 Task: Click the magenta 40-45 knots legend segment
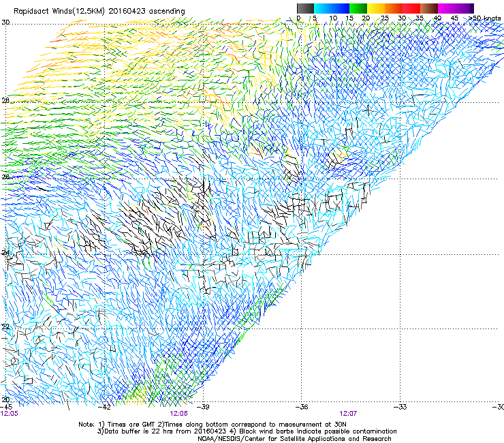point(447,8)
